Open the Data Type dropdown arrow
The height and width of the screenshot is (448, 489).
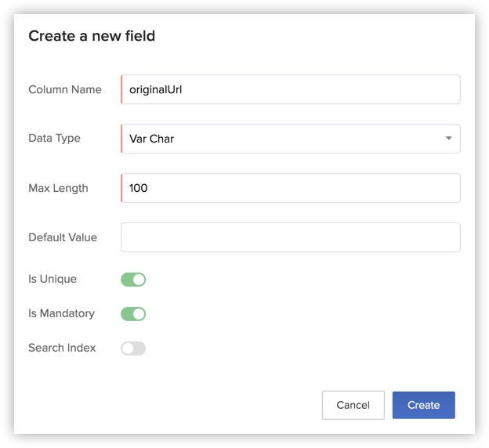(448, 139)
